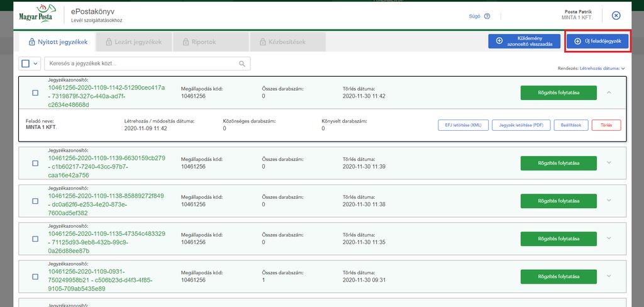Click the search magnifier icon
644x307 pixels.
tap(242, 64)
